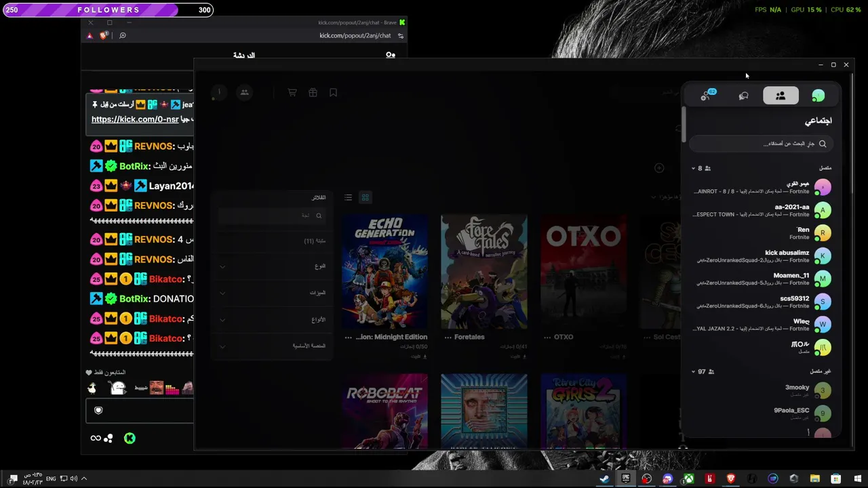Open the River City Girls 2 cover
The height and width of the screenshot is (488, 868).
(584, 411)
